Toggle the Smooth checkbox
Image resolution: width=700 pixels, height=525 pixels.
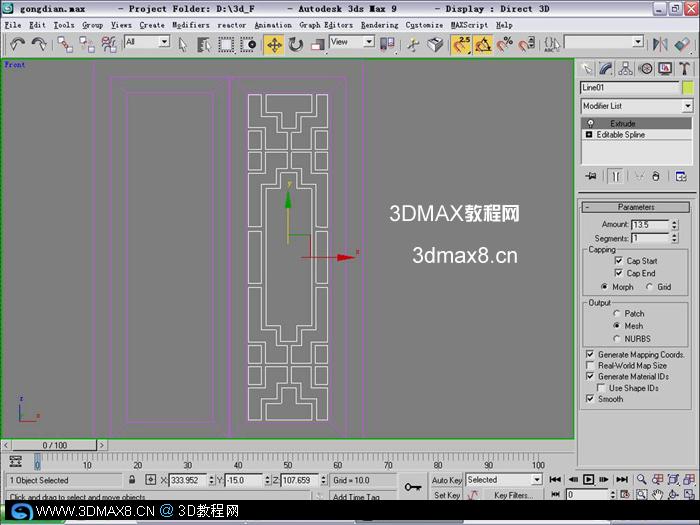coord(590,398)
